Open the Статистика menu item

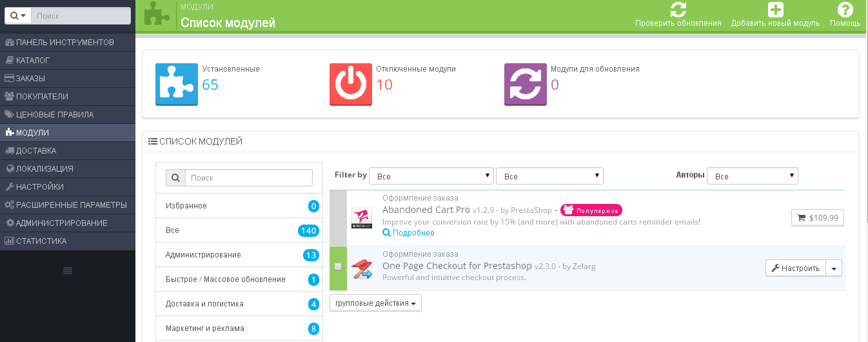68,241
